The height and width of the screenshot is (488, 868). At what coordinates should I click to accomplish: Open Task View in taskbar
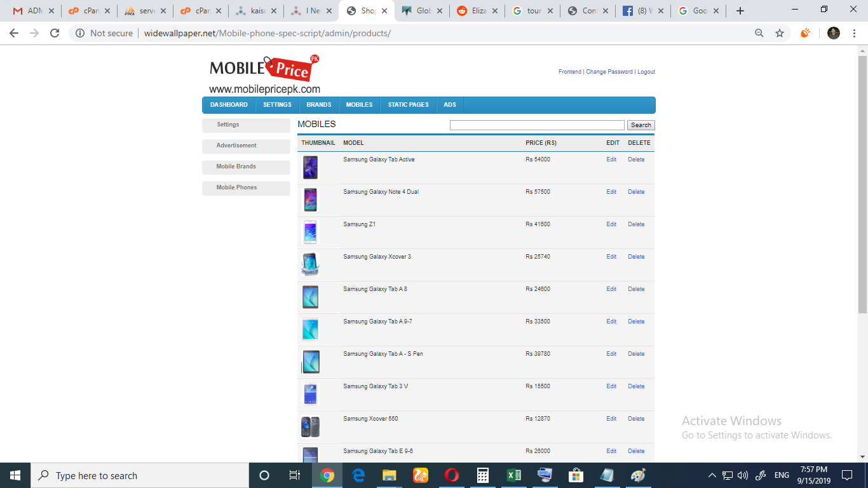pyautogui.click(x=295, y=475)
